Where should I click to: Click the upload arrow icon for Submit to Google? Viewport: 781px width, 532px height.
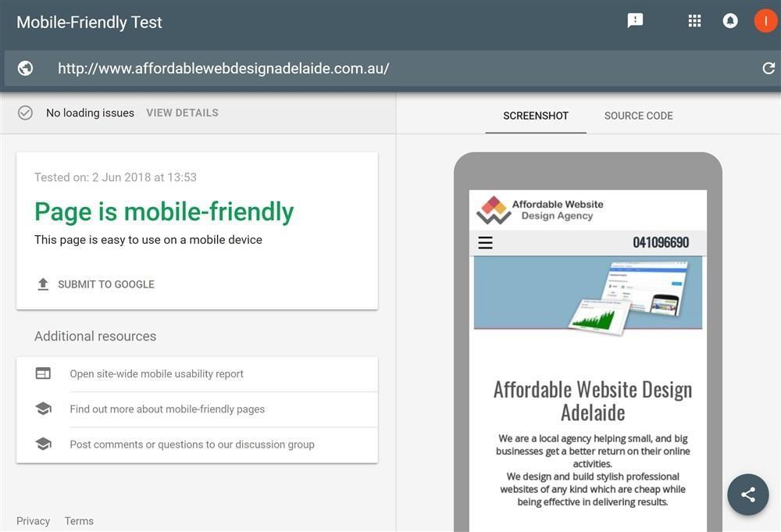(x=43, y=284)
